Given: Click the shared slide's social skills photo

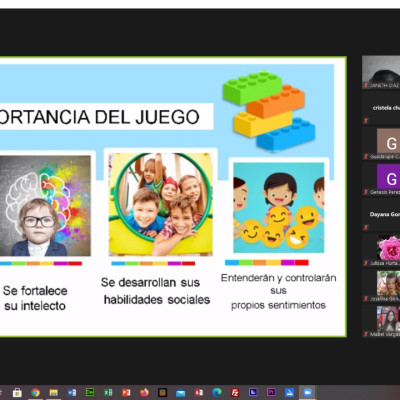Looking at the screenshot, I should 161,204.
